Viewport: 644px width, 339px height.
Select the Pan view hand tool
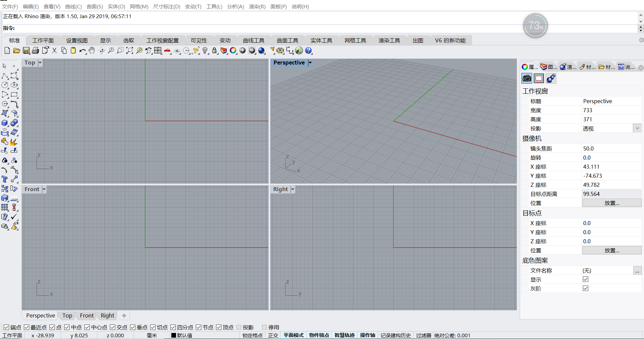click(x=92, y=51)
